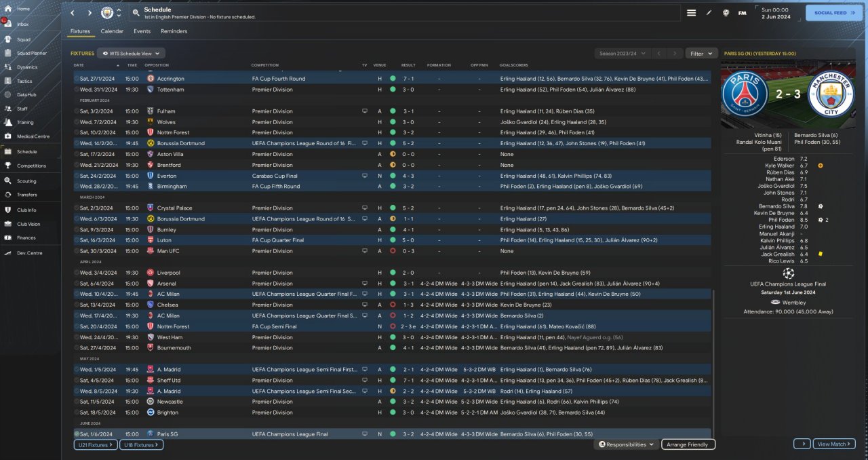Navigate back with the left arrow
The height and width of the screenshot is (460, 868).
[x=73, y=13]
